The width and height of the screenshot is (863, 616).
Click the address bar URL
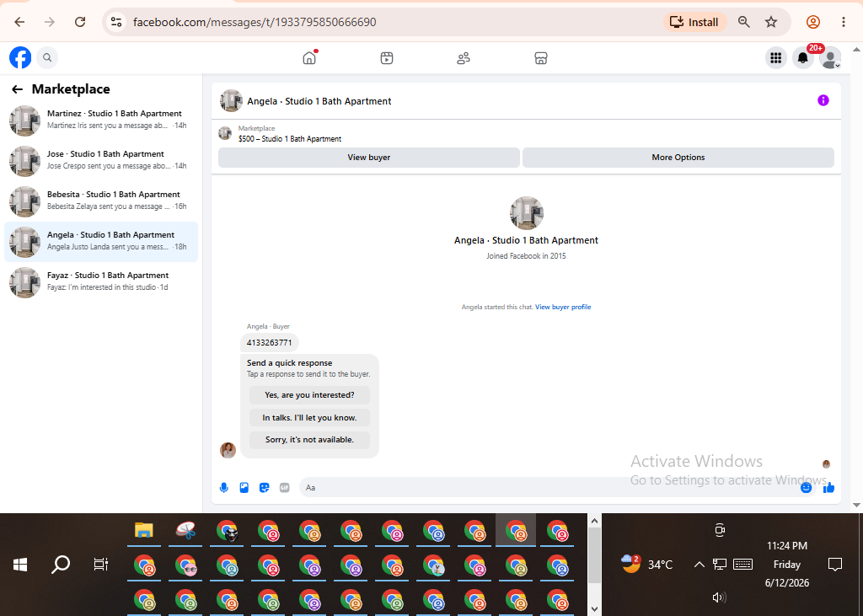[x=255, y=22]
